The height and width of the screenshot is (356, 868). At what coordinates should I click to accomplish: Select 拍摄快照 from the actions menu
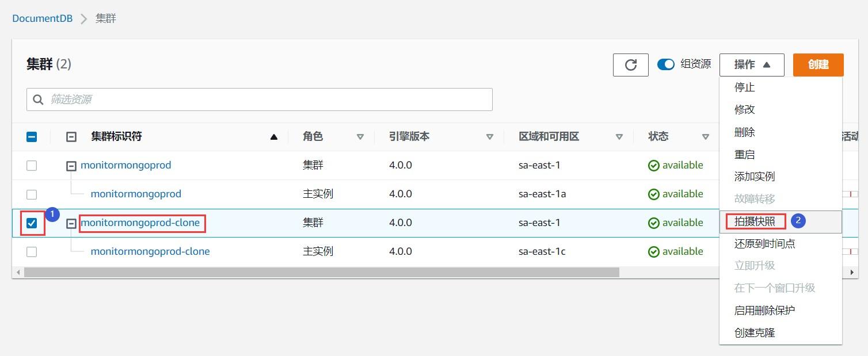click(x=755, y=221)
